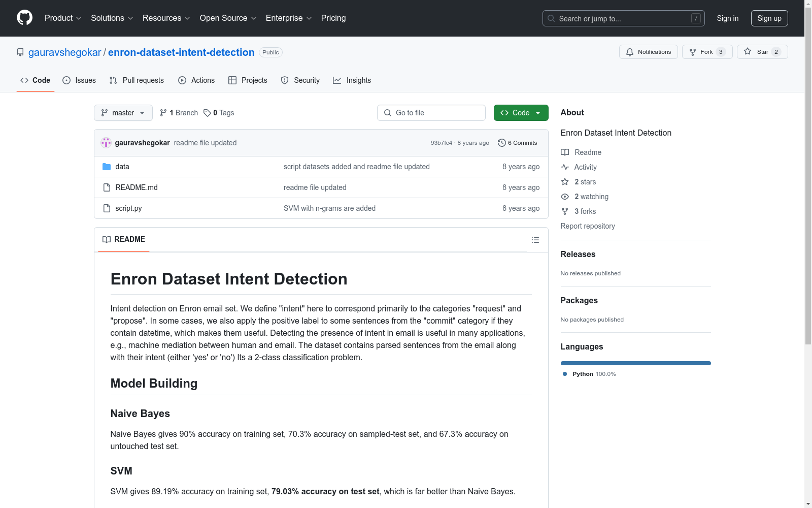The height and width of the screenshot is (508, 812).
Task: Click the gauravshegokar avatar in commit bar
Action: click(x=106, y=143)
